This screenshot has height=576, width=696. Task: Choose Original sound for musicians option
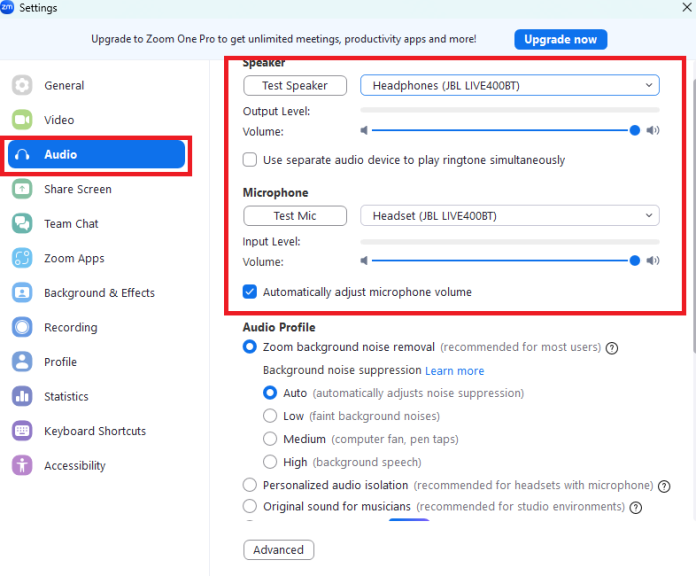(250, 507)
